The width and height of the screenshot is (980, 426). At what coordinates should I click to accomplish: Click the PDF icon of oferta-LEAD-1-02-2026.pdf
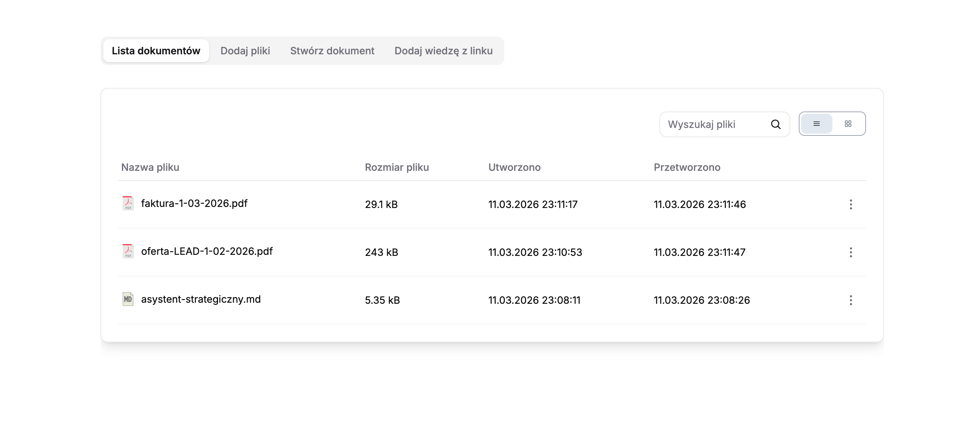click(128, 251)
